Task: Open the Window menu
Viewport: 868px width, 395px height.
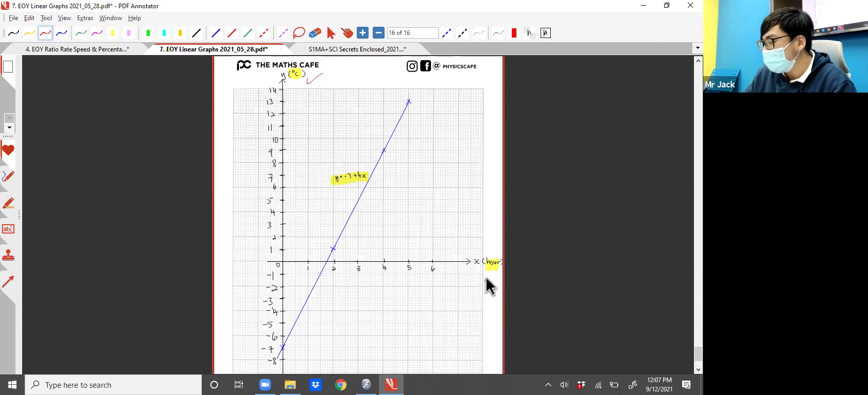Action: [x=111, y=18]
